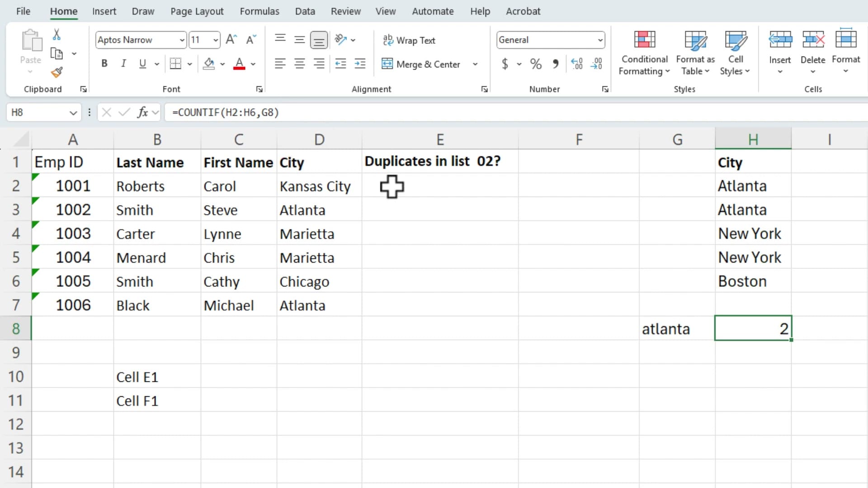Click the Percent Style icon
The width and height of the screenshot is (868, 488).
tap(536, 64)
